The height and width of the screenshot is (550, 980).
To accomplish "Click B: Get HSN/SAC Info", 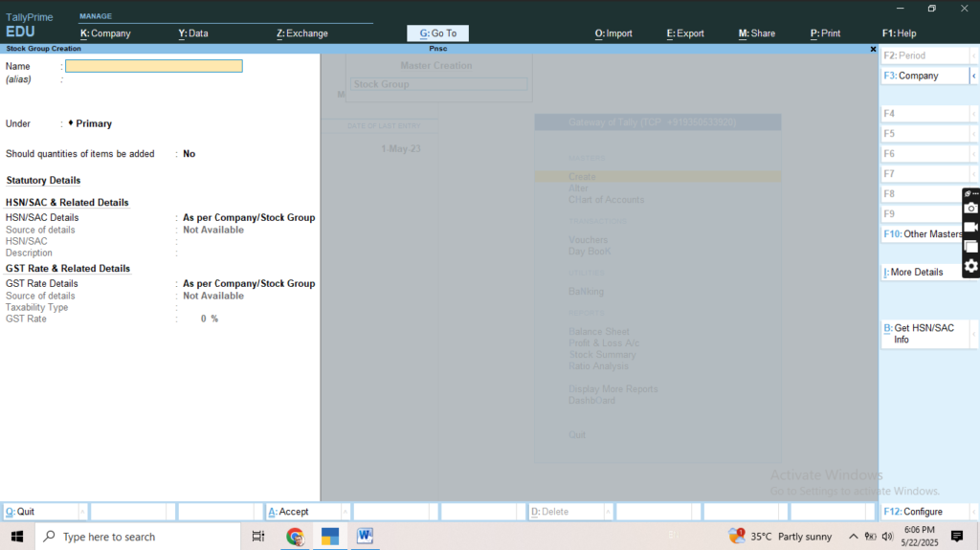I will click(924, 334).
